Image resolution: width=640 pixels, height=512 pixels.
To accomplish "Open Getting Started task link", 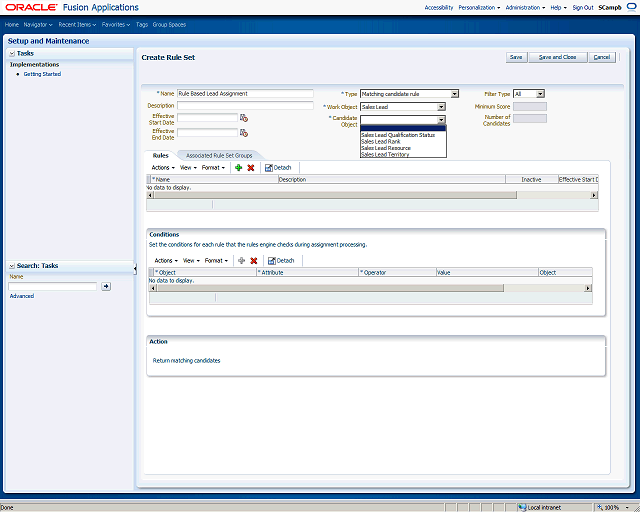I will coord(42,74).
